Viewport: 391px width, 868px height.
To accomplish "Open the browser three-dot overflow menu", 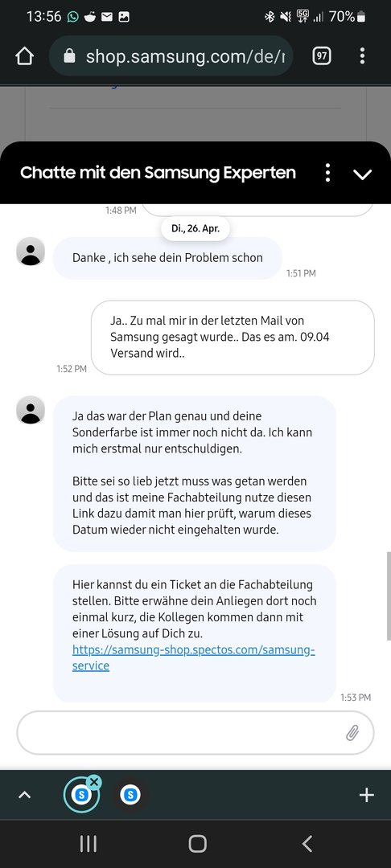I will tap(362, 56).
